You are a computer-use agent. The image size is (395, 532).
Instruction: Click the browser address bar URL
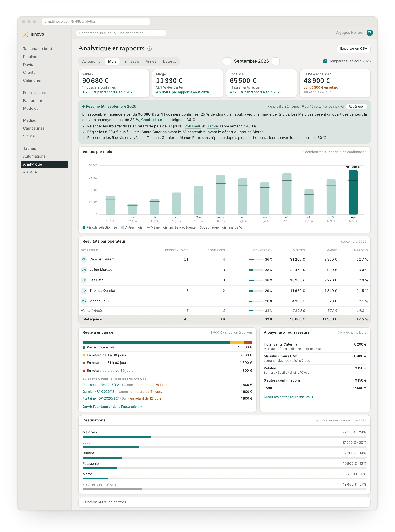pos(96,21)
